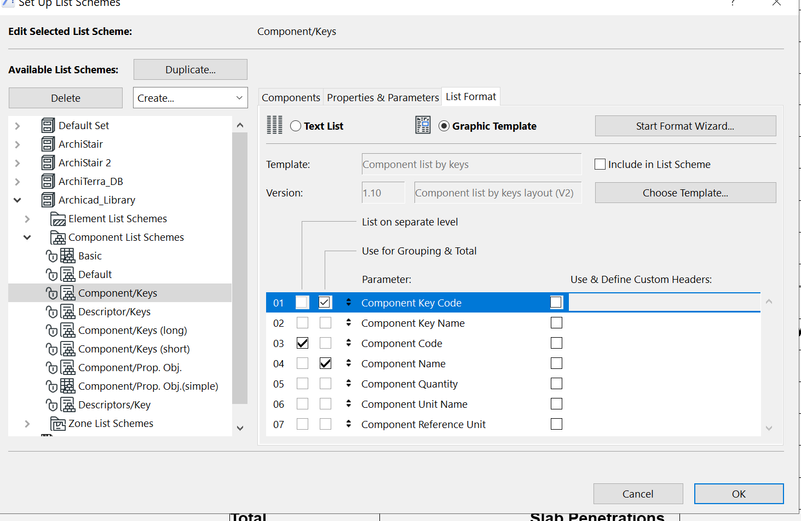801x521 pixels.
Task: Toggle custom header checkbox for Component Key Name
Action: (x=556, y=323)
